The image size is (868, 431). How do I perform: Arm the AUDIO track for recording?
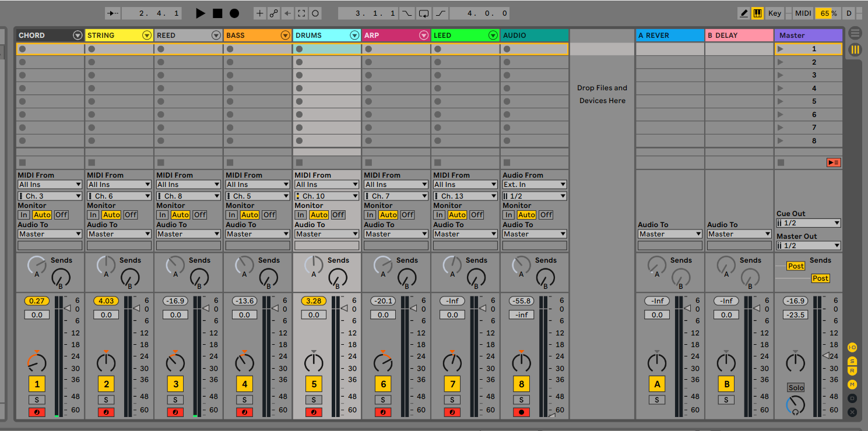point(521,412)
